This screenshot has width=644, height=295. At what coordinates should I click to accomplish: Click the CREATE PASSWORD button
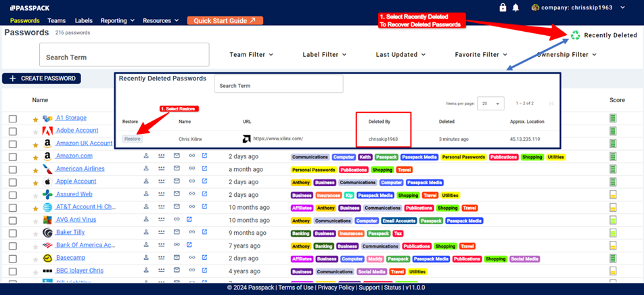[41, 78]
